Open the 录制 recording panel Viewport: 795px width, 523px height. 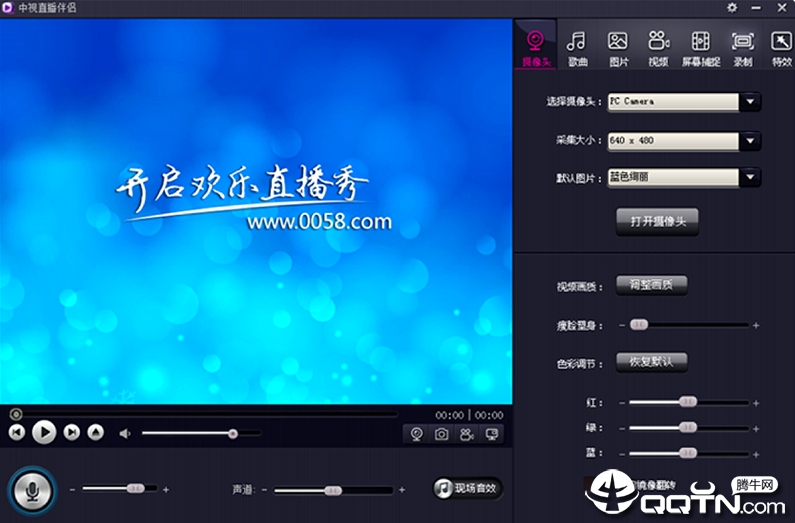click(x=743, y=48)
